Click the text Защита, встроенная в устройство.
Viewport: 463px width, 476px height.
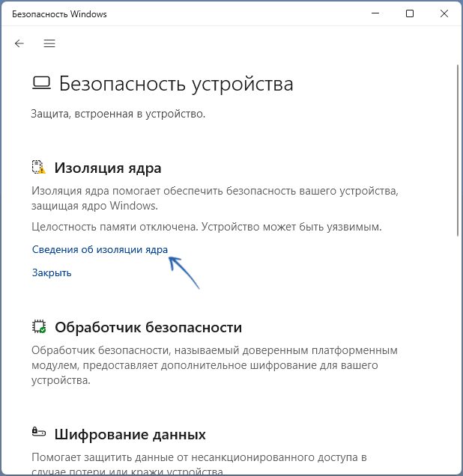pos(118,114)
